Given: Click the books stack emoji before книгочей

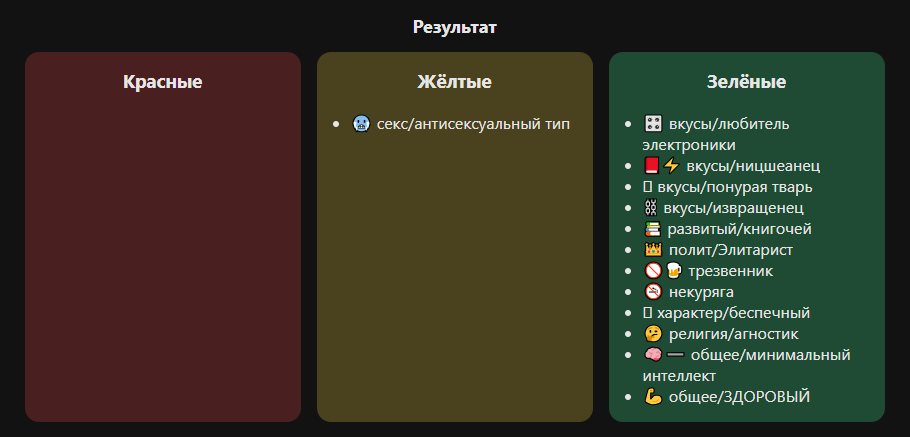Looking at the screenshot, I should point(653,229).
